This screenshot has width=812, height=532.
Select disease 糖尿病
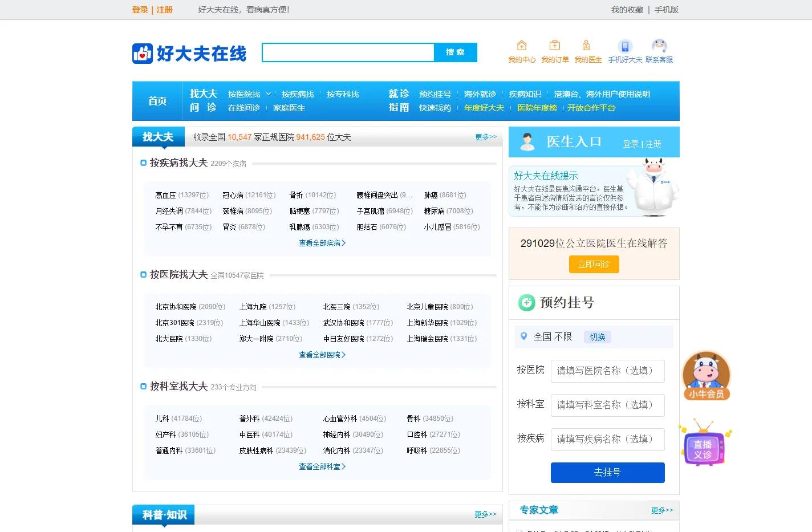click(434, 211)
